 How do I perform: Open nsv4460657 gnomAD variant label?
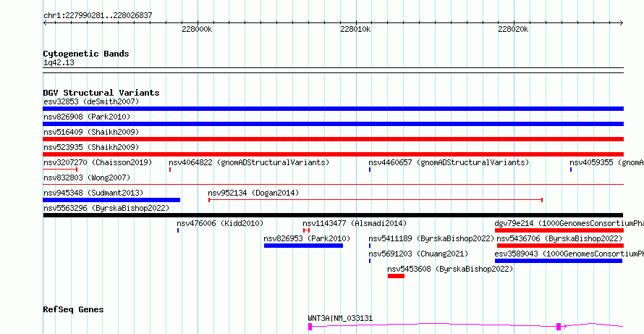coord(449,162)
